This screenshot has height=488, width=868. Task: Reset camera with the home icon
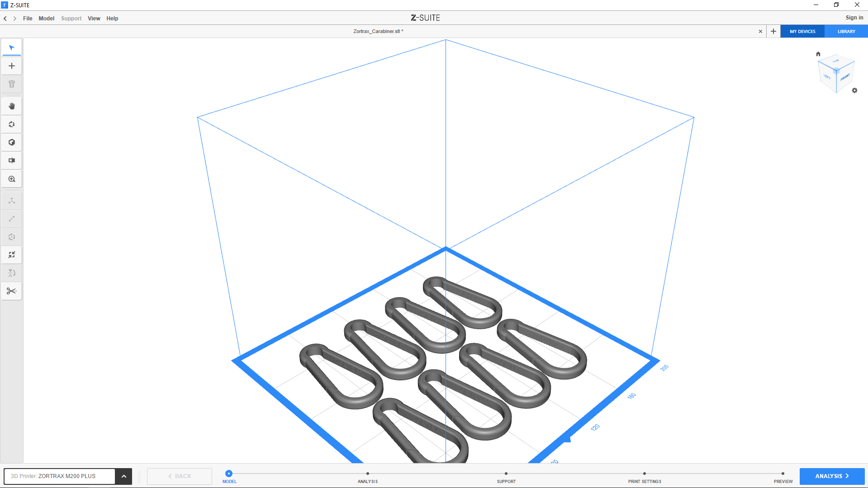[x=818, y=54]
